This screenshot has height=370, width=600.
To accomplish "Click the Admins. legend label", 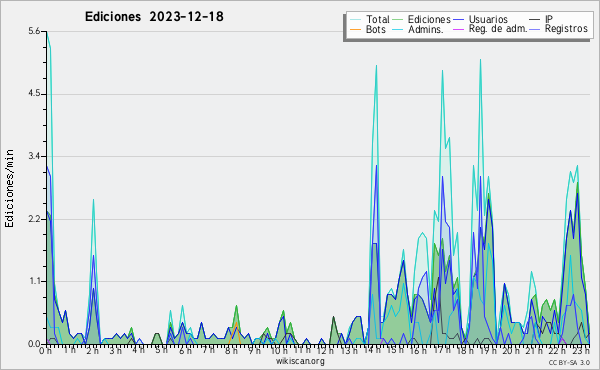I will pos(426,29).
